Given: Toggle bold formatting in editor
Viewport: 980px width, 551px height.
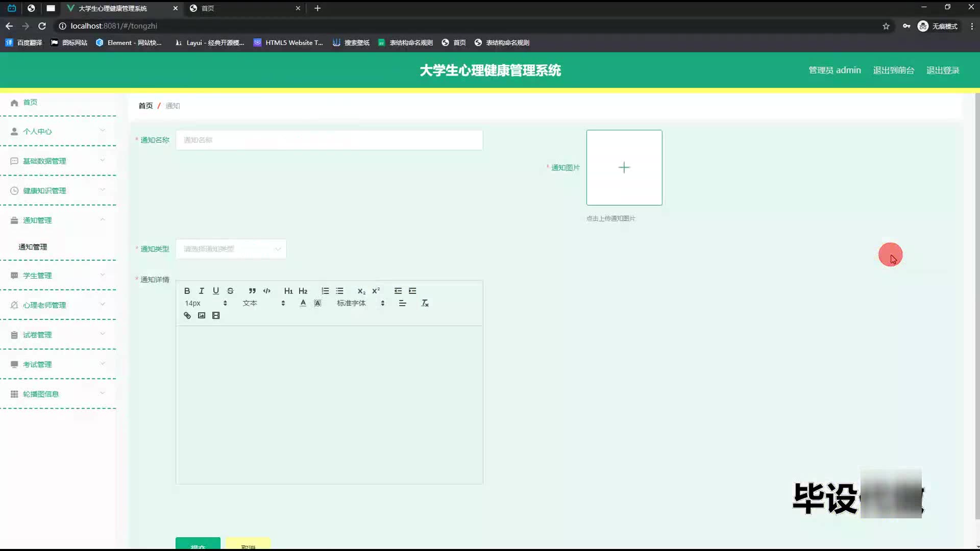Looking at the screenshot, I should (187, 291).
